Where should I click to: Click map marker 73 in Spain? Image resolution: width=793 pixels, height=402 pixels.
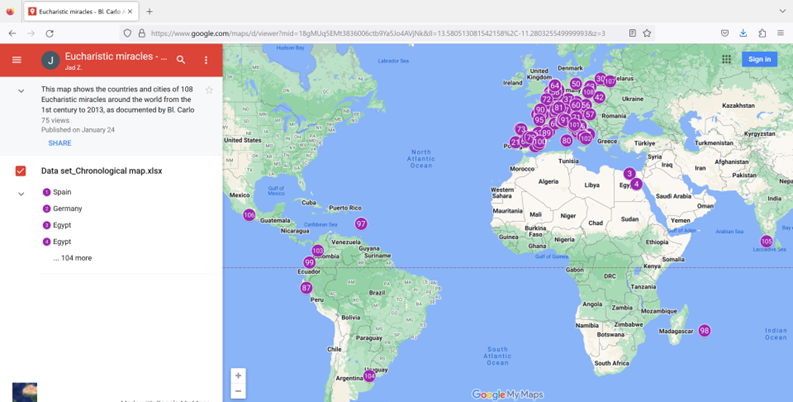[x=521, y=129]
